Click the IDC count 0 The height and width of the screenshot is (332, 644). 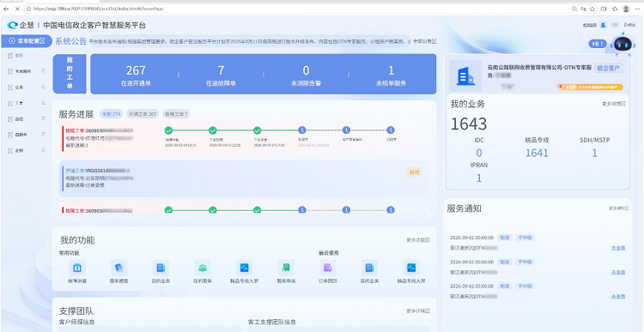[479, 153]
